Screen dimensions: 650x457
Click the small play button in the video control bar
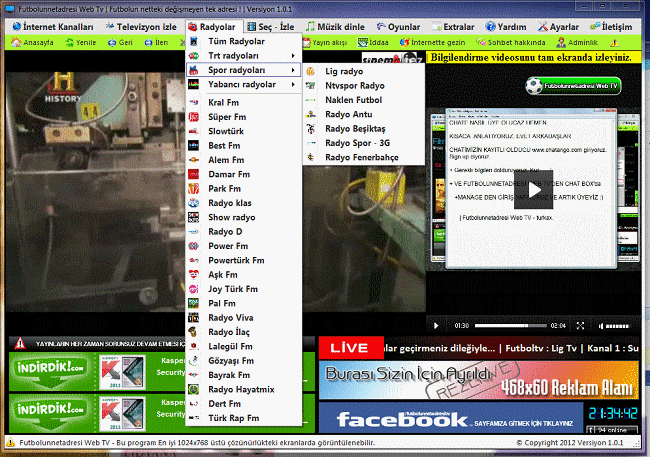436,326
